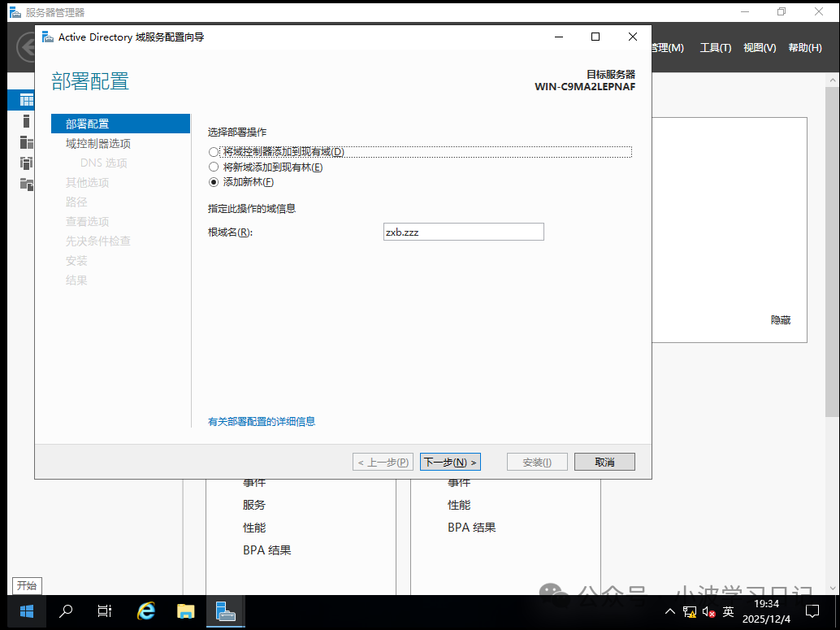Screen dimensions: 840x630
Task: Open the 有关部署配置的详细信息 link
Action: pyautogui.click(x=262, y=422)
